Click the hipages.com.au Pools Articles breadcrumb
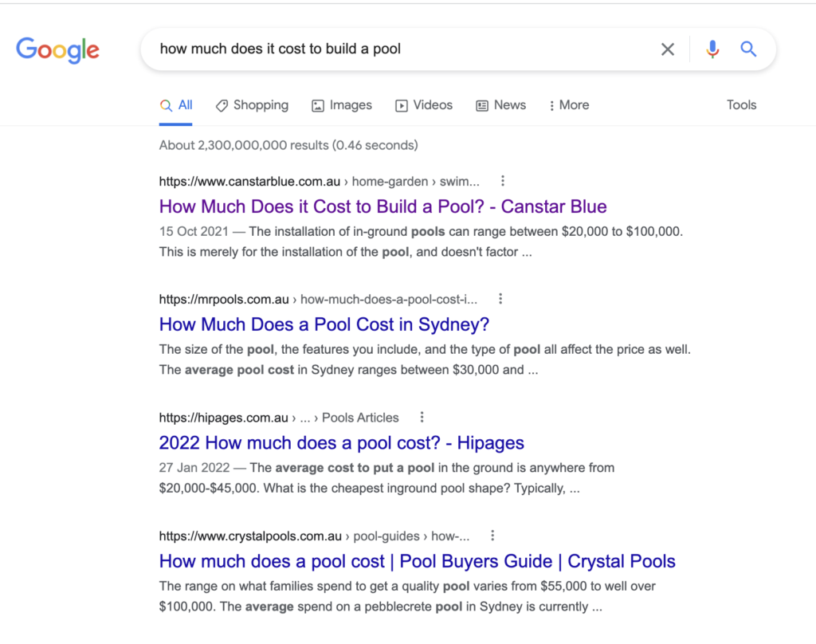The width and height of the screenshot is (816, 644). tap(279, 418)
